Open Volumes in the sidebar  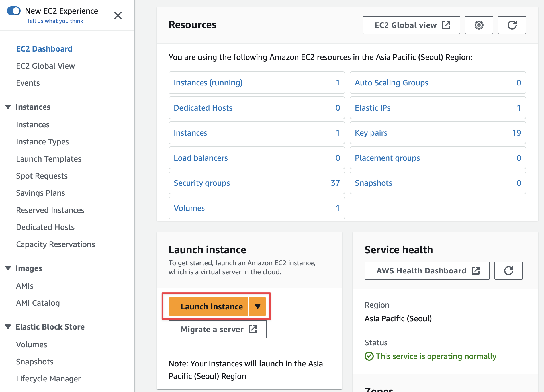pos(32,344)
